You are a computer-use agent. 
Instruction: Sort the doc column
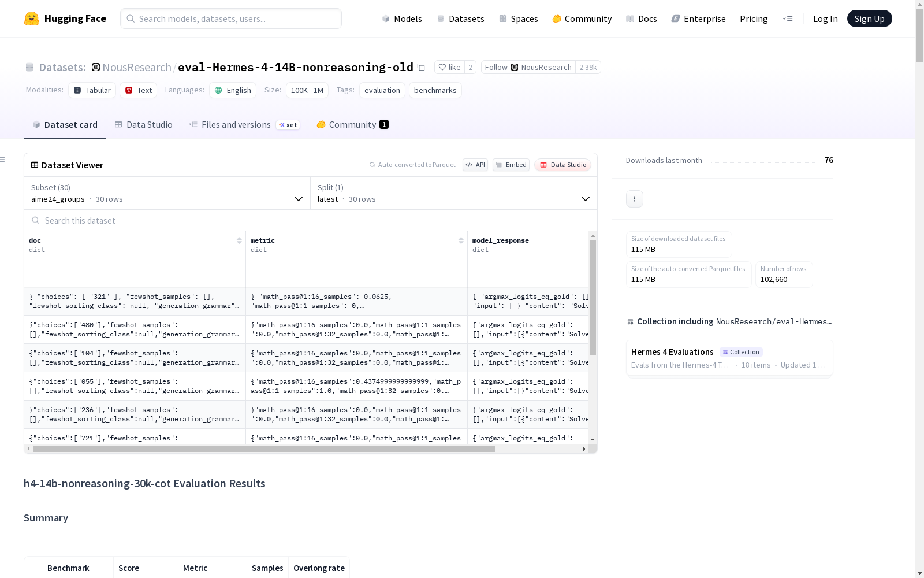point(239,240)
